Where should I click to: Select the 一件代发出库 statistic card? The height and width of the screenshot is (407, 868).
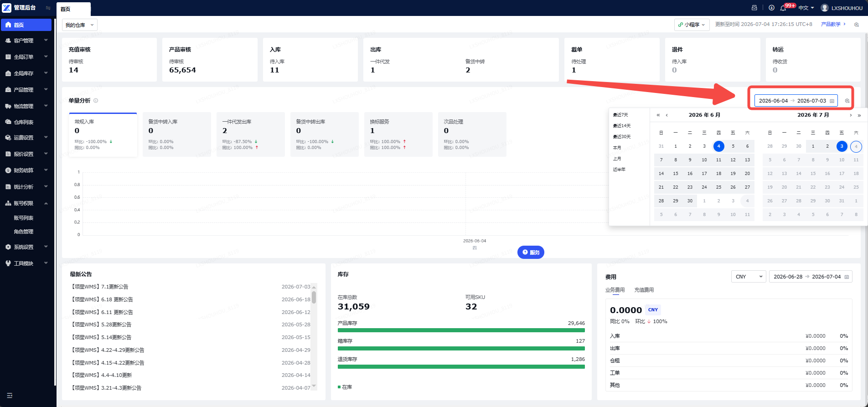coord(251,134)
